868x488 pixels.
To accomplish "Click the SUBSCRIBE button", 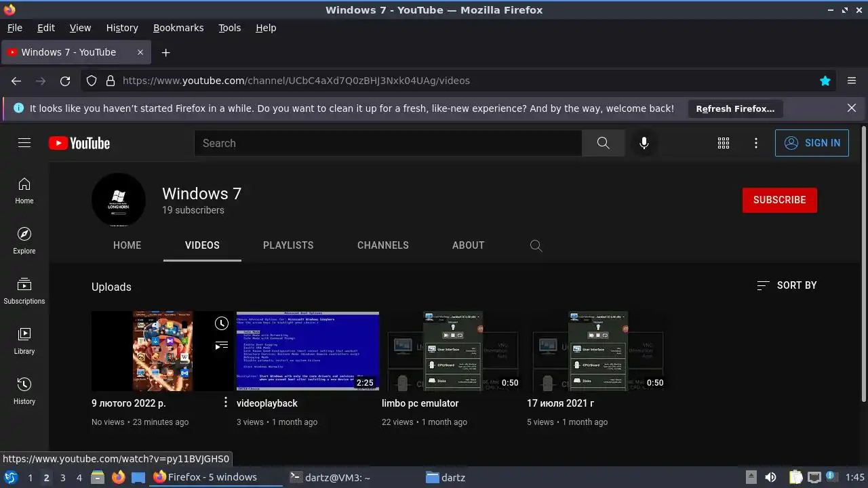I will (780, 200).
